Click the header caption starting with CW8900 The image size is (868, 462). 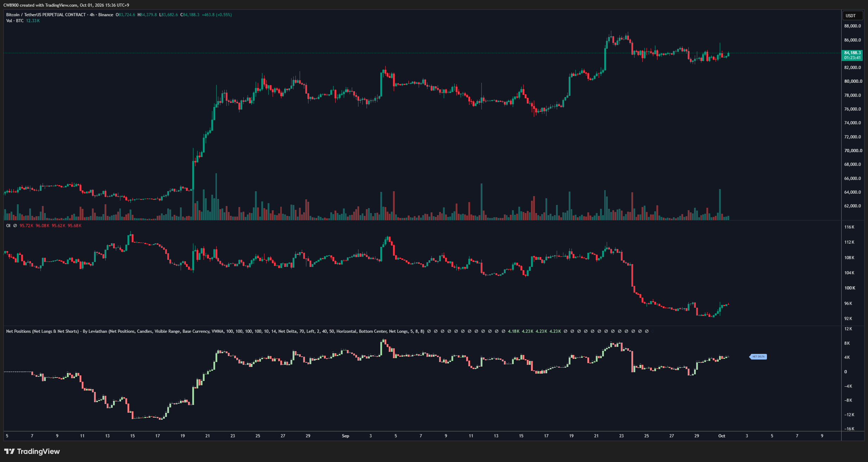pyautogui.click(x=66, y=5)
